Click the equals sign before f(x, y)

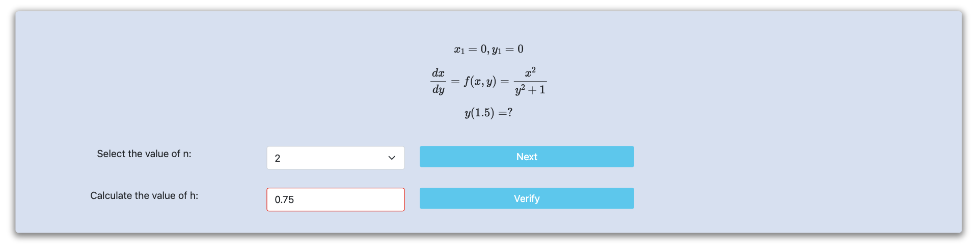coord(455,82)
